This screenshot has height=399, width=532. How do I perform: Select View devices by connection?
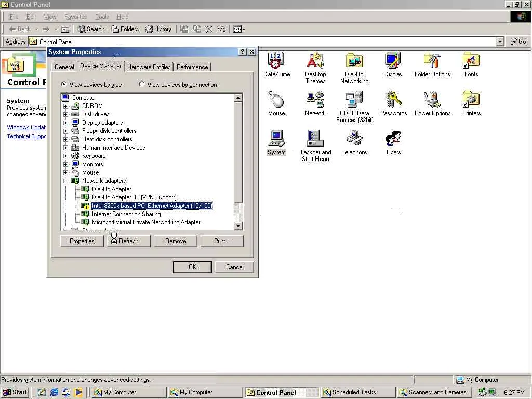(x=178, y=85)
